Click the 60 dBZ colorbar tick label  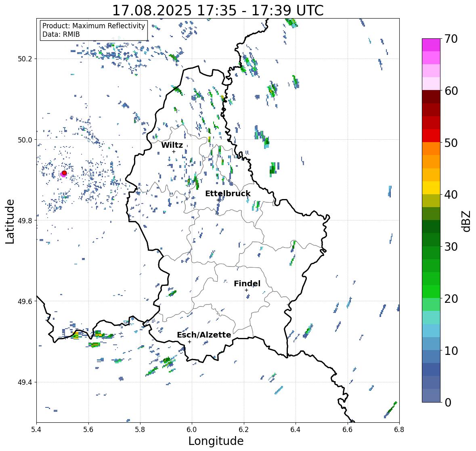(x=451, y=91)
